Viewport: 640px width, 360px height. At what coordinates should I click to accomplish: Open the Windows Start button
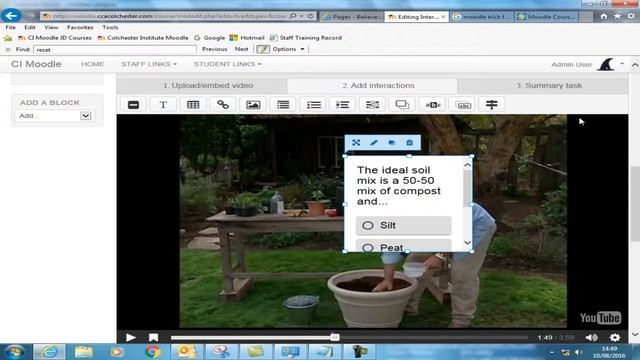tap(15, 352)
